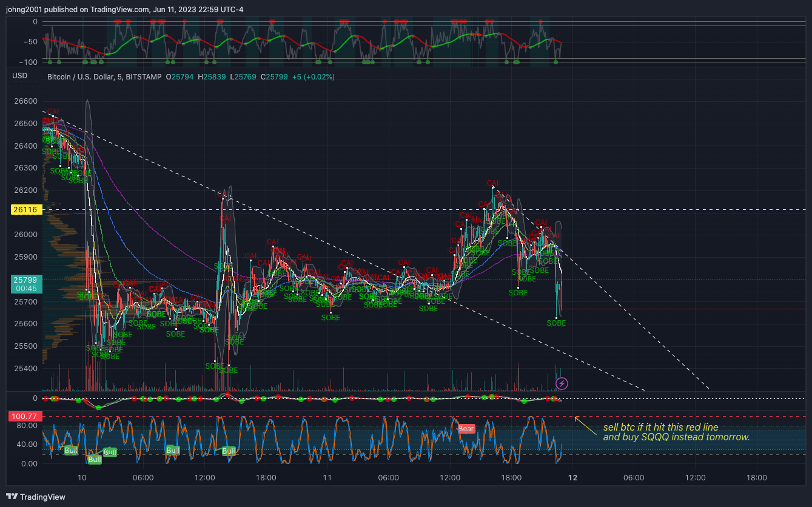Screen dimensions: 812x507
Task: Click the USD currency label
Action: (20, 76)
